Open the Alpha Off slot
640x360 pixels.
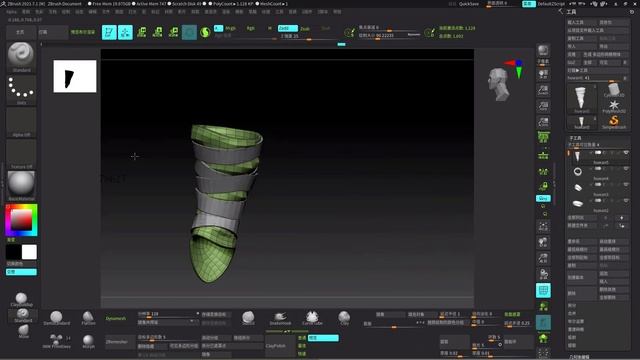point(21,122)
